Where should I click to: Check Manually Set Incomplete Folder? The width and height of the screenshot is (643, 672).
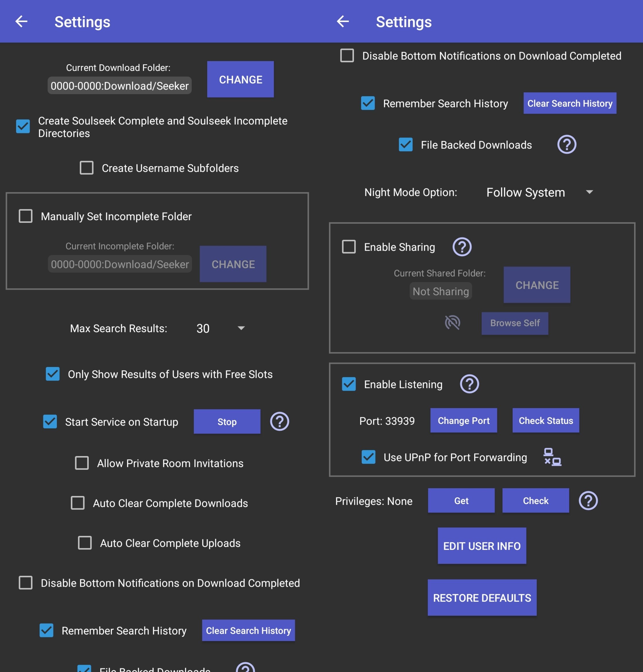point(26,216)
